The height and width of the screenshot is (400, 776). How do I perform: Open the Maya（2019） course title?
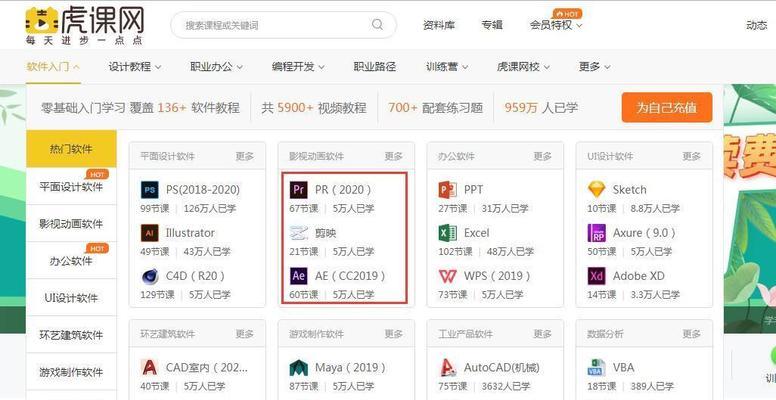click(x=350, y=367)
